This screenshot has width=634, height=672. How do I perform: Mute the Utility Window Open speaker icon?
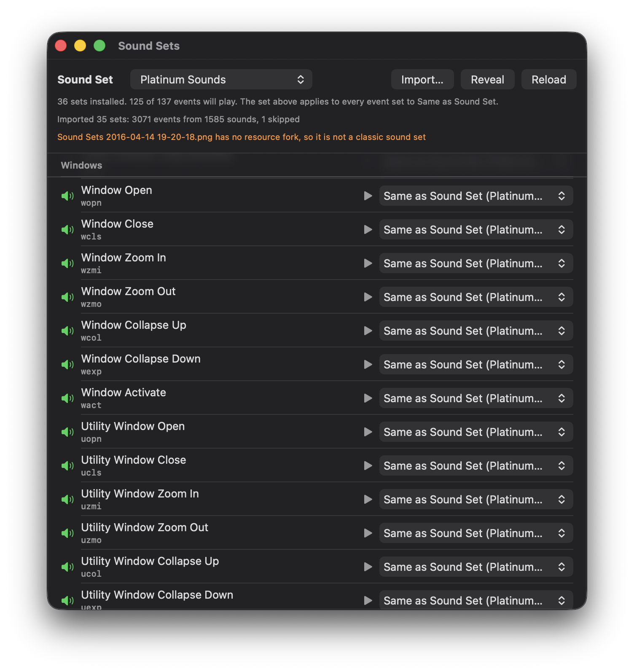click(67, 432)
